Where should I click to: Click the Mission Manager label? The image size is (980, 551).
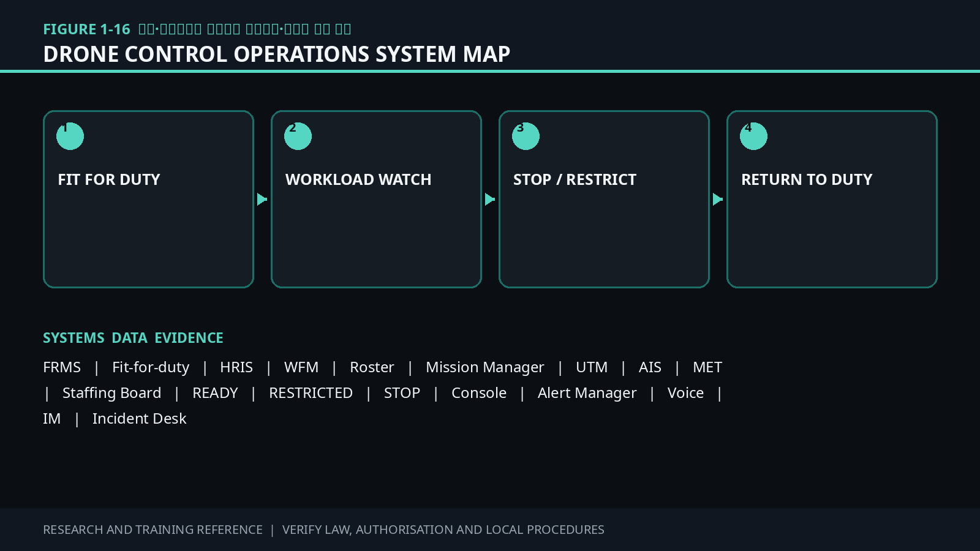(485, 367)
